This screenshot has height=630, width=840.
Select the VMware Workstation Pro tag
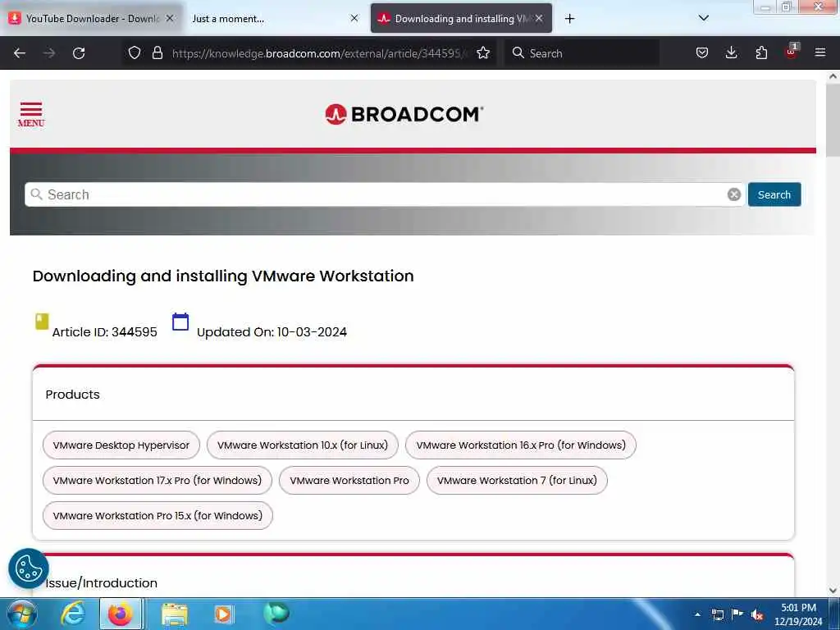click(x=349, y=481)
